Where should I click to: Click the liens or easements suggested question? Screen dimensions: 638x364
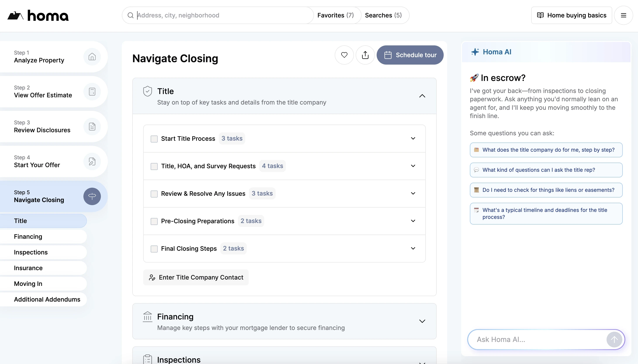546,190
